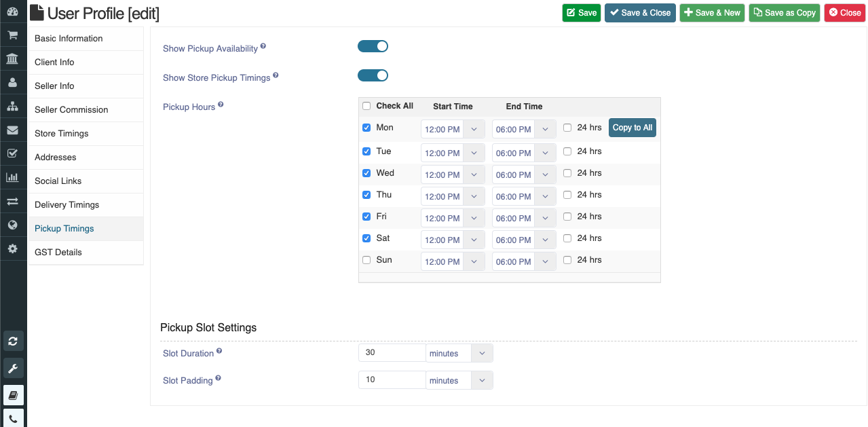Click the wrench tools icon button
The height and width of the screenshot is (427, 868).
click(13, 368)
